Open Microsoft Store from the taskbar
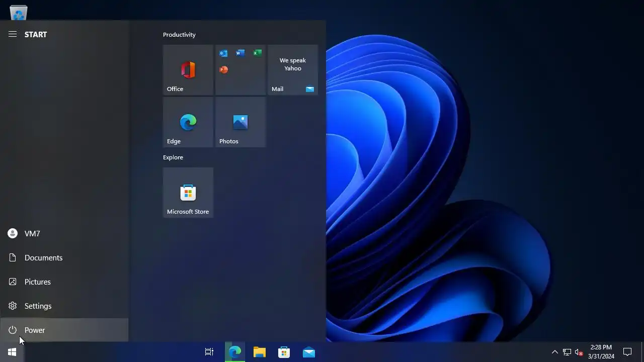The width and height of the screenshot is (644, 362). point(284,352)
